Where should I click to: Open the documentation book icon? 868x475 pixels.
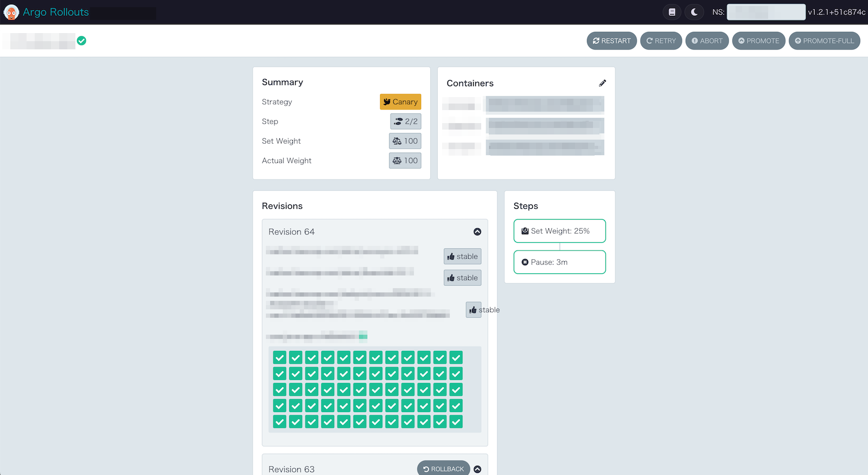pos(672,12)
